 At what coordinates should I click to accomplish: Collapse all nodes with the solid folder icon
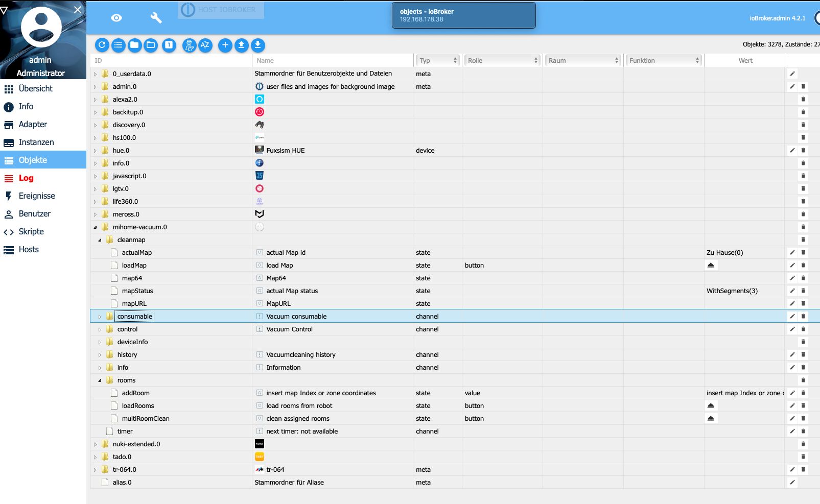point(134,45)
